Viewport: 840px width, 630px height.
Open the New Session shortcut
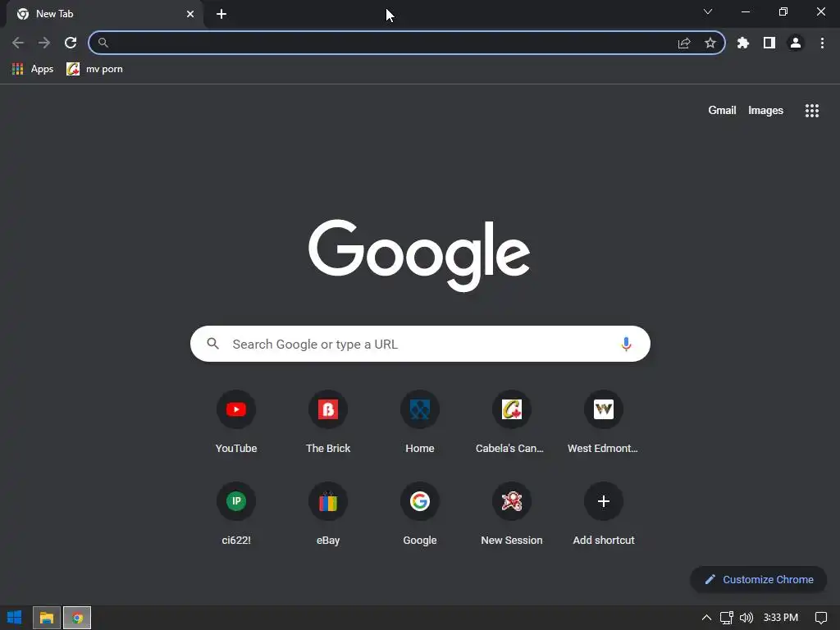[512, 515]
